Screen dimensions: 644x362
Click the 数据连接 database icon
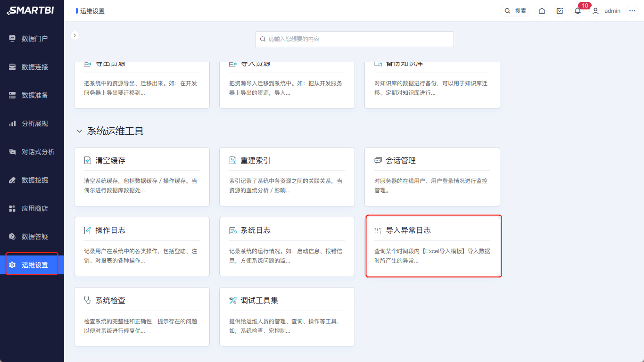point(12,67)
